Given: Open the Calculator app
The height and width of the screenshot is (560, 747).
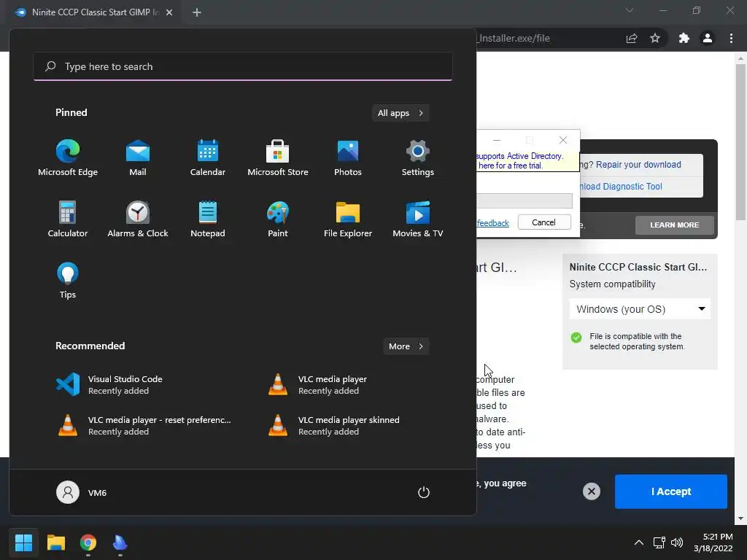Looking at the screenshot, I should (68, 219).
